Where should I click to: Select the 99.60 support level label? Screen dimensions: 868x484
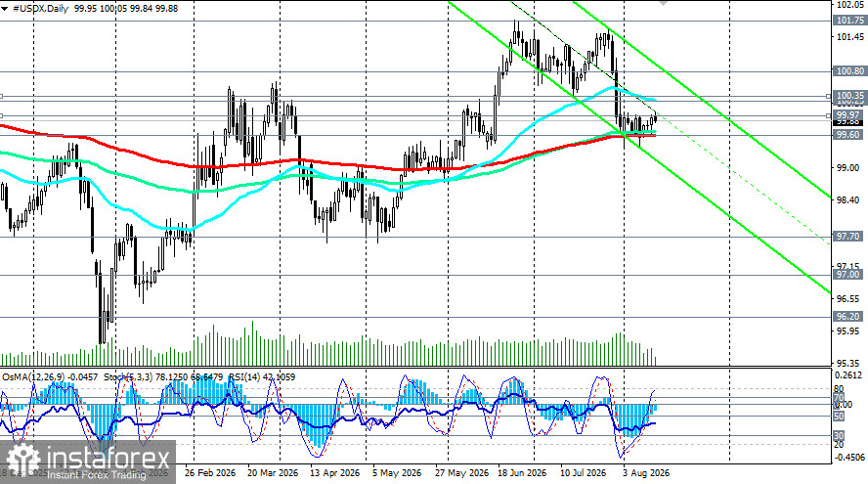(x=849, y=135)
